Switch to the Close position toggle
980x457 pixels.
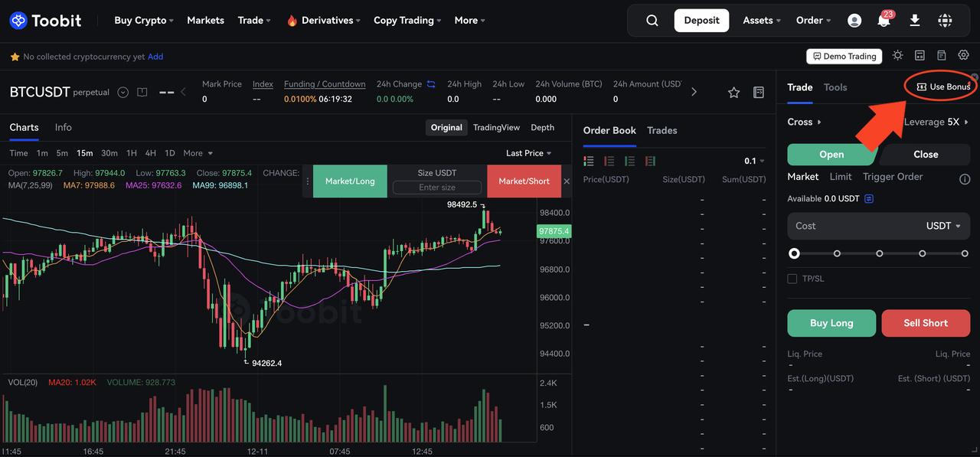pos(925,154)
